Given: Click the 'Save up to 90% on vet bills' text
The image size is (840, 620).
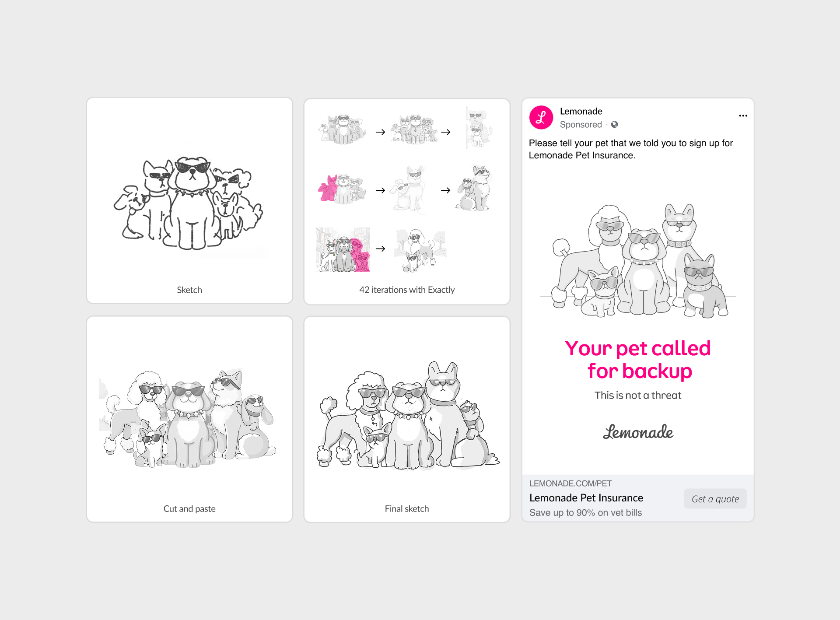Looking at the screenshot, I should click(x=585, y=513).
